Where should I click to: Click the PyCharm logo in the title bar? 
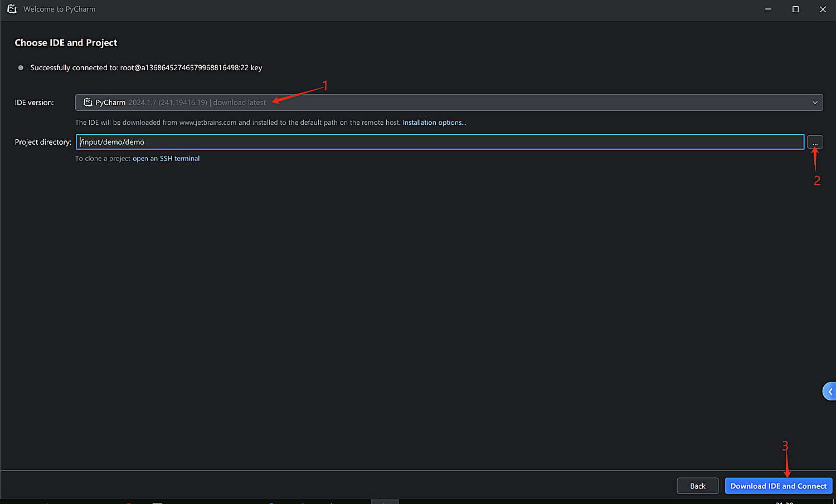(12, 9)
